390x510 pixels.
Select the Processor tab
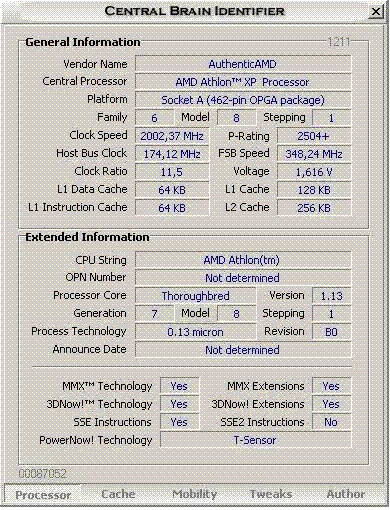[43, 495]
